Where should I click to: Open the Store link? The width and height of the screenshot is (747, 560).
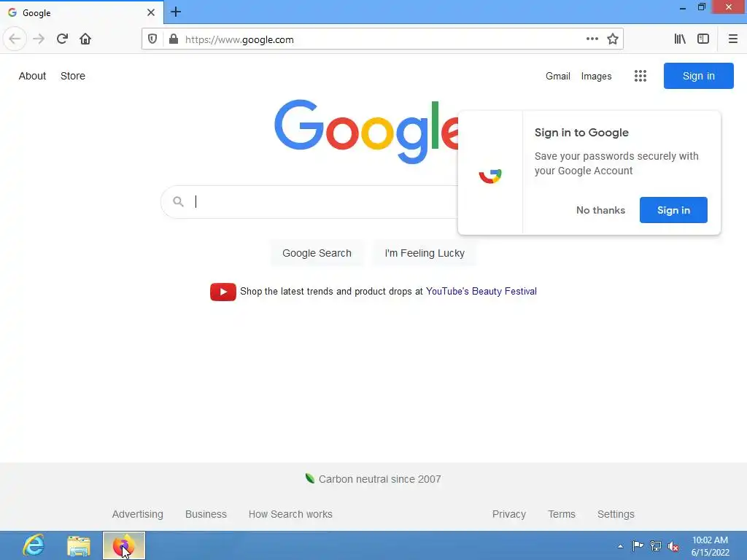click(x=73, y=76)
